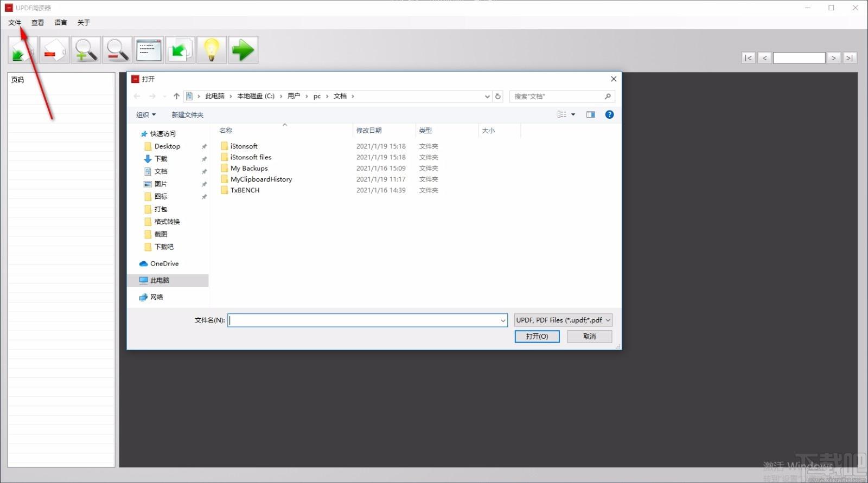Click the dialog forward navigation arrow
The height and width of the screenshot is (483, 868).
pyautogui.click(x=152, y=96)
